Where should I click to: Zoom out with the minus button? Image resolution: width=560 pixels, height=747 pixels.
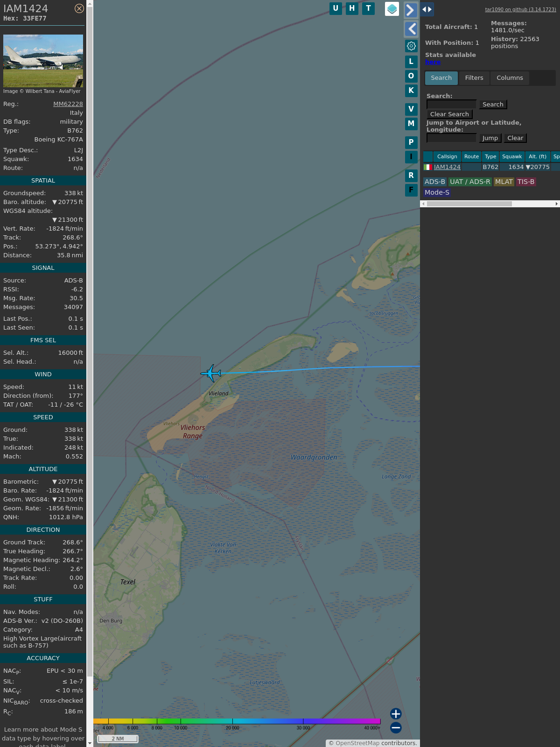click(x=396, y=727)
